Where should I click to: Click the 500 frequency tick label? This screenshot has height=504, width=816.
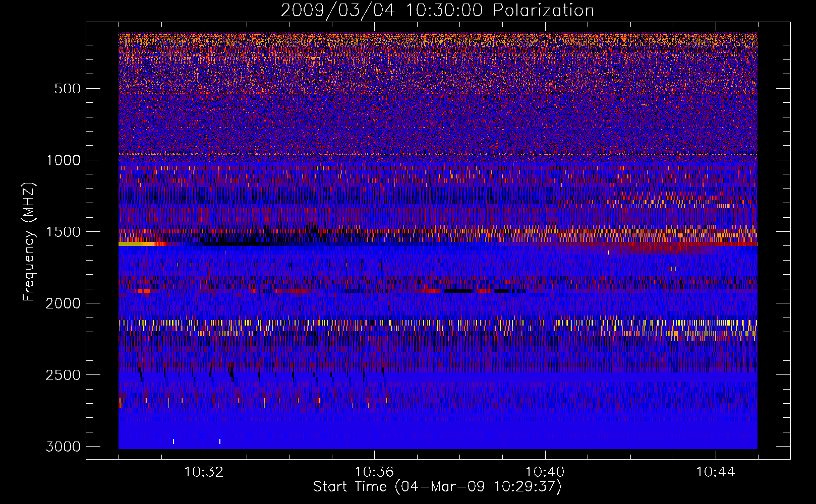tap(68, 89)
